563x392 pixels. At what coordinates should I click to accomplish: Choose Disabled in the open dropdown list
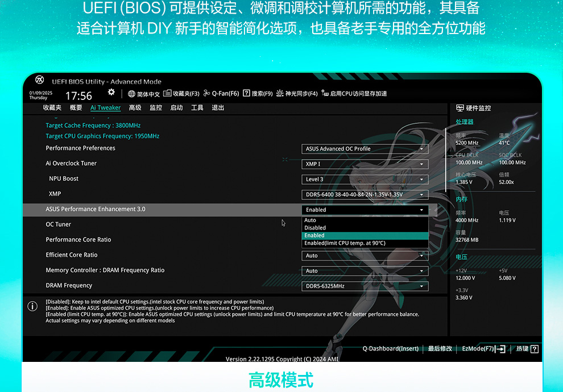(365, 228)
